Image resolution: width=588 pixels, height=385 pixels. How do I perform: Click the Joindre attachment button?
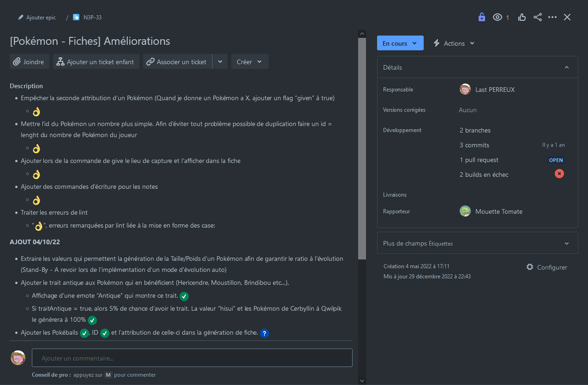pos(29,61)
